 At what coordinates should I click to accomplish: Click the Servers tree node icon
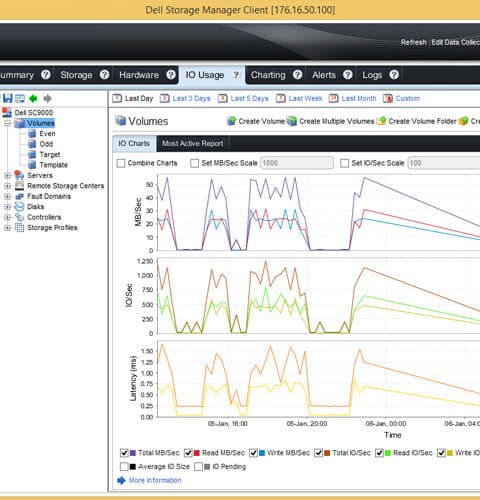(x=19, y=175)
